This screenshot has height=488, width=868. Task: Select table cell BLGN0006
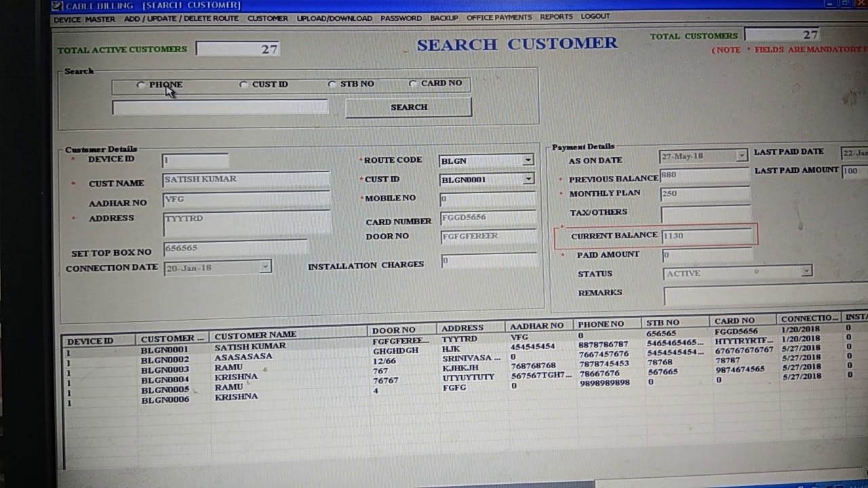click(x=165, y=400)
